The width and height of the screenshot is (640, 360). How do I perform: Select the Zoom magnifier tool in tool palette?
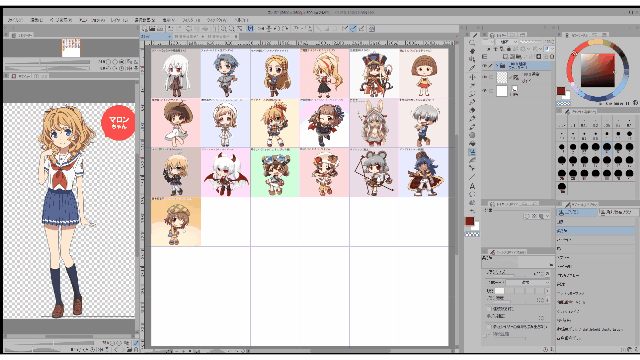click(472, 42)
